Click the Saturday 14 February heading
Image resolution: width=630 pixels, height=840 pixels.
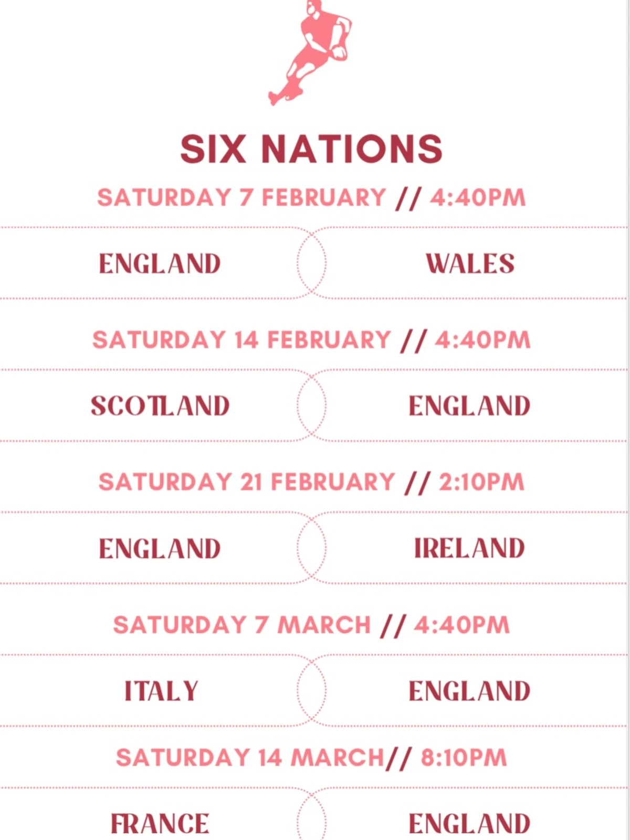(x=311, y=340)
